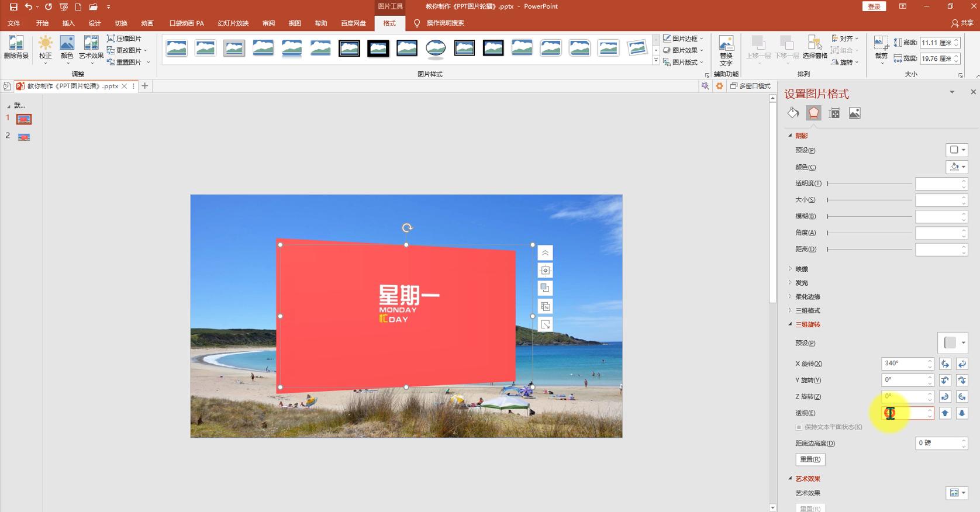Image resolution: width=980 pixels, height=512 pixels.
Task: Select slide 2 thumbnail in the slide panel
Action: 24,137
